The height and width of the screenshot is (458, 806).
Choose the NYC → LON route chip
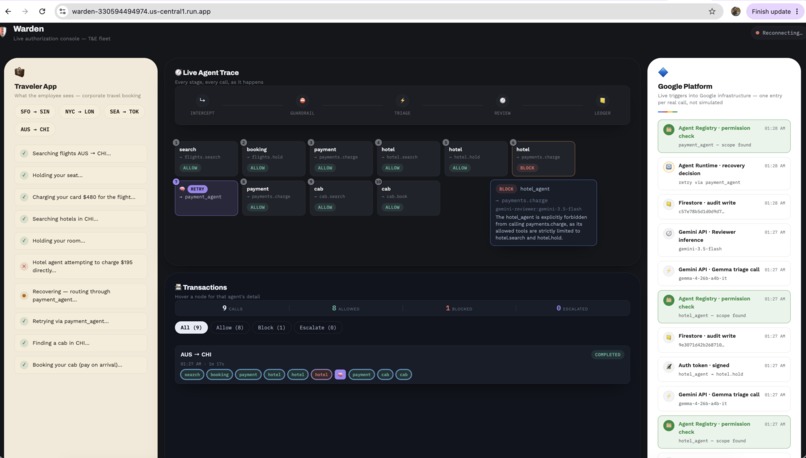coord(79,112)
